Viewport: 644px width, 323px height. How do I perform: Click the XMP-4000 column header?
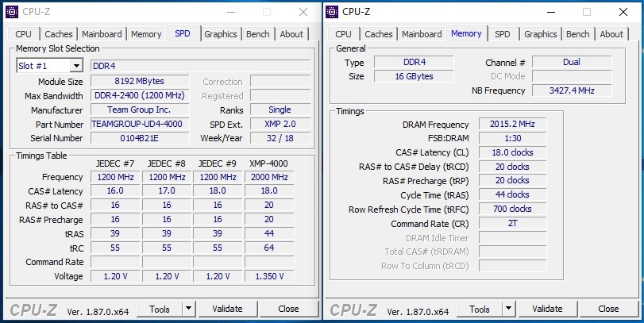pyautogui.click(x=268, y=163)
